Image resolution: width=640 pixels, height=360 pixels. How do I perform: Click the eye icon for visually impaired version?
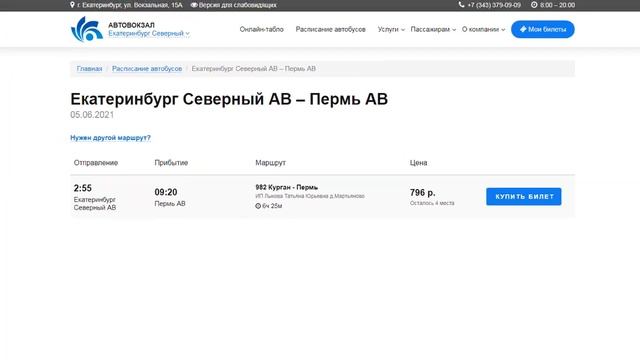[x=194, y=5]
